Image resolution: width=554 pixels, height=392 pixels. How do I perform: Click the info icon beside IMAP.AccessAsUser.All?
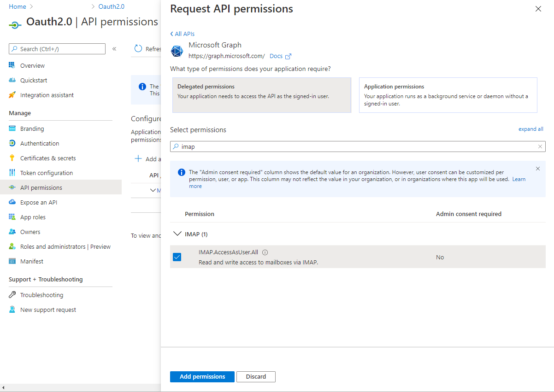(x=265, y=252)
